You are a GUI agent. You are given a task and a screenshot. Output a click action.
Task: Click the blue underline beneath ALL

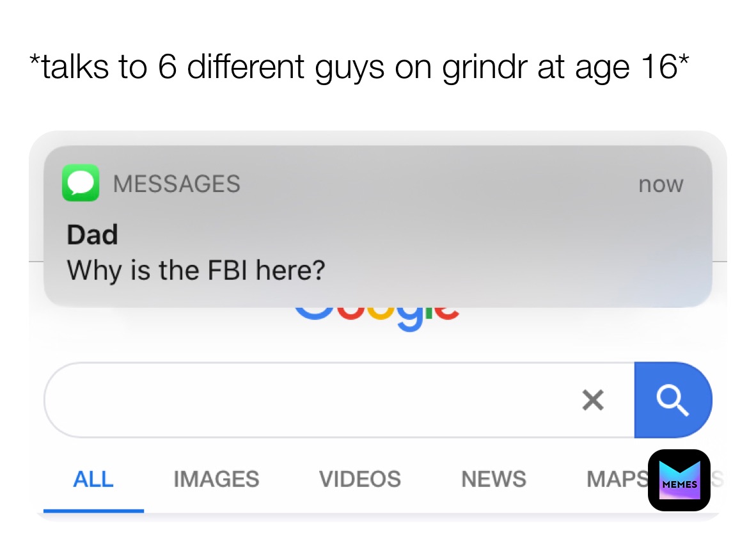pos(93,511)
